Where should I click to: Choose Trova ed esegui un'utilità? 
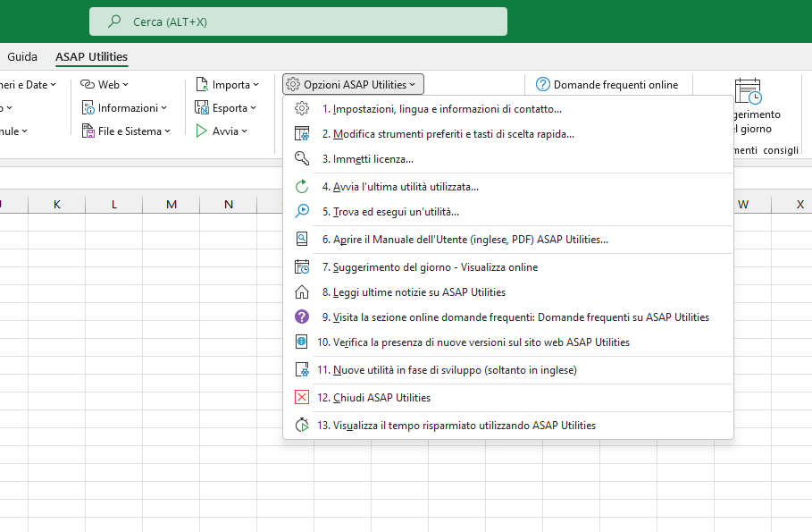(508, 212)
